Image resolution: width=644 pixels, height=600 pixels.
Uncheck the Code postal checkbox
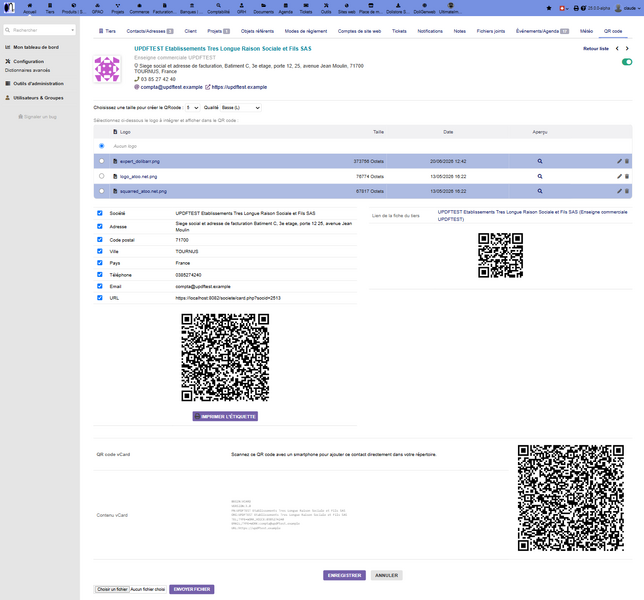click(100, 239)
